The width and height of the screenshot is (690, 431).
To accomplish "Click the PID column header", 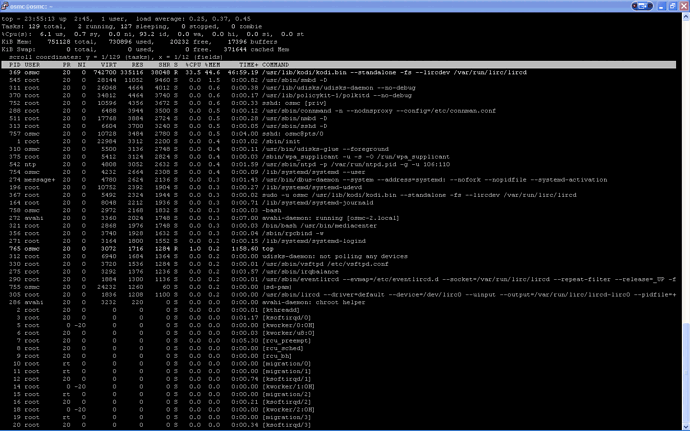I will click(x=15, y=65).
